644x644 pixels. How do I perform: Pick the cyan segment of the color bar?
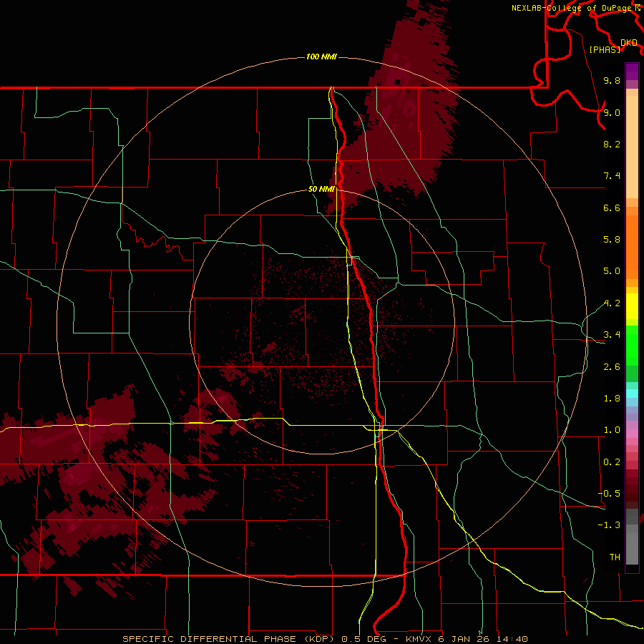tap(632, 394)
